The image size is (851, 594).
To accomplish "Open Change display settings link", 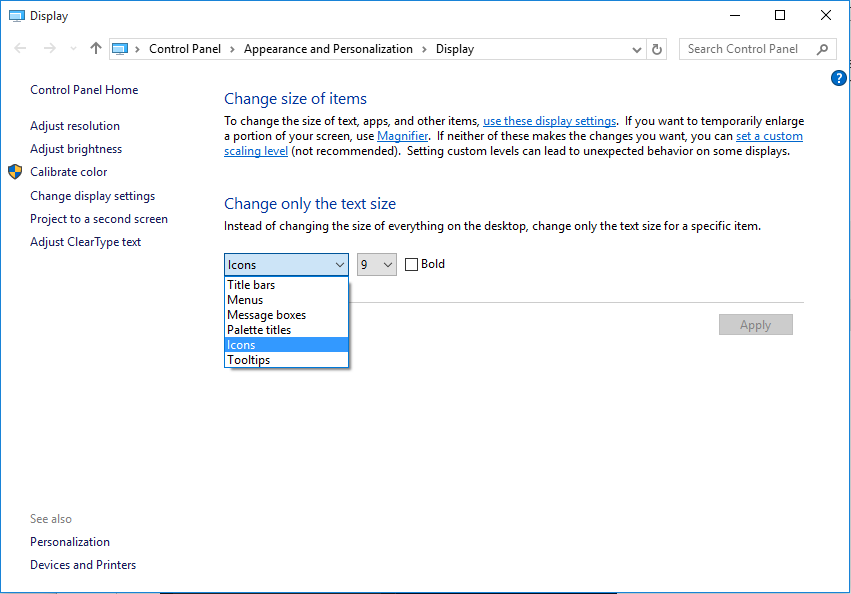I will [x=92, y=195].
